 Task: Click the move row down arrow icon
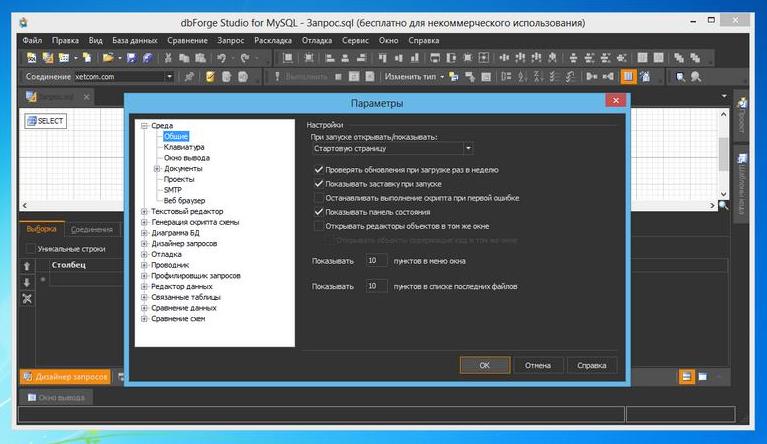tap(27, 283)
